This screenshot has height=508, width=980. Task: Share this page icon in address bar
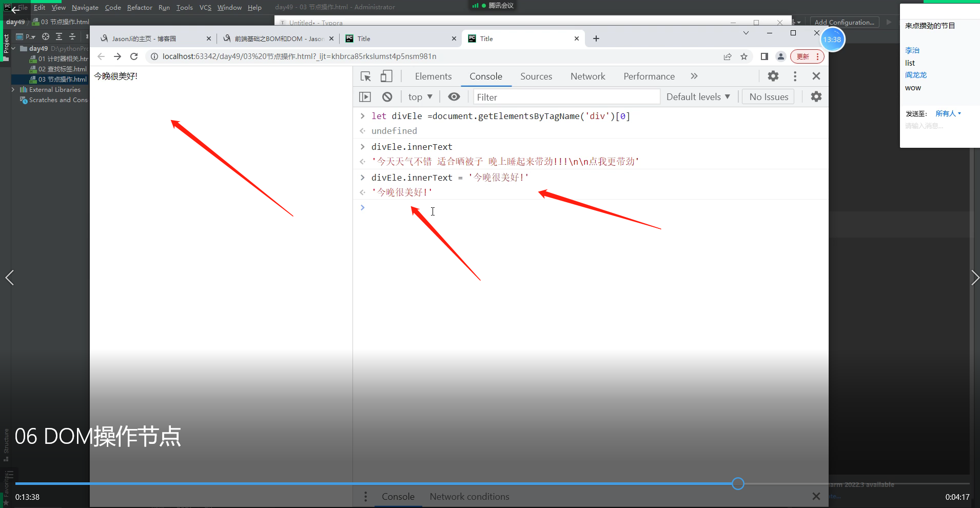pos(728,56)
